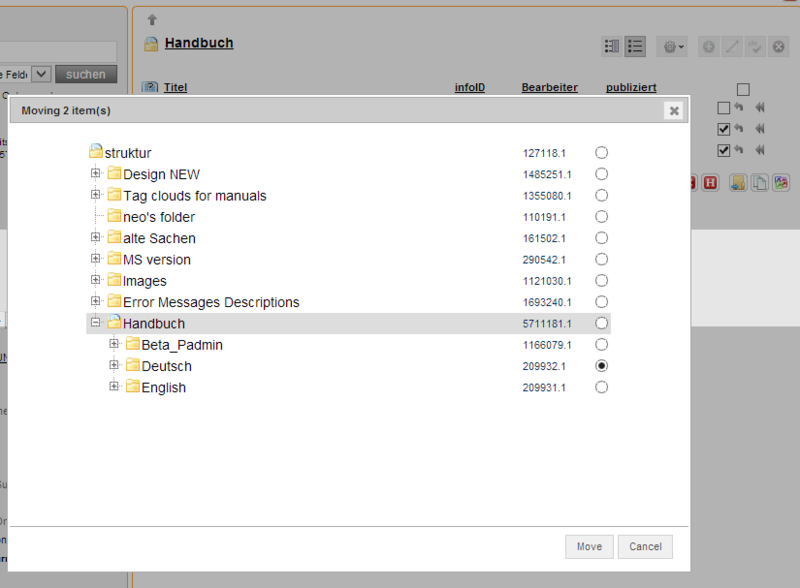The width and height of the screenshot is (800, 588).
Task: Choose the struktur folder radio button
Action: tap(601, 152)
